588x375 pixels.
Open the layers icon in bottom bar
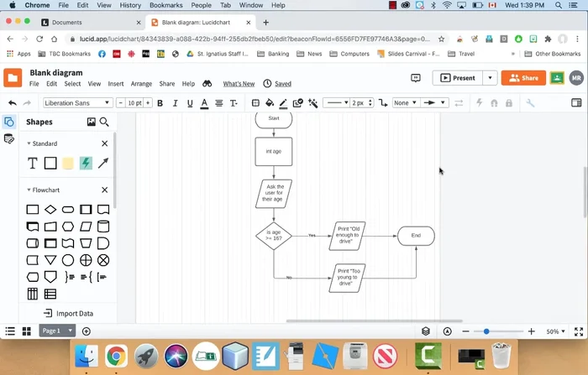coord(426,331)
